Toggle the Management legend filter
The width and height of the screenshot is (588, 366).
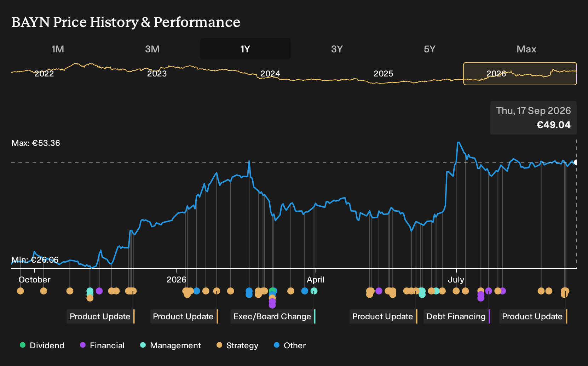[x=171, y=345]
